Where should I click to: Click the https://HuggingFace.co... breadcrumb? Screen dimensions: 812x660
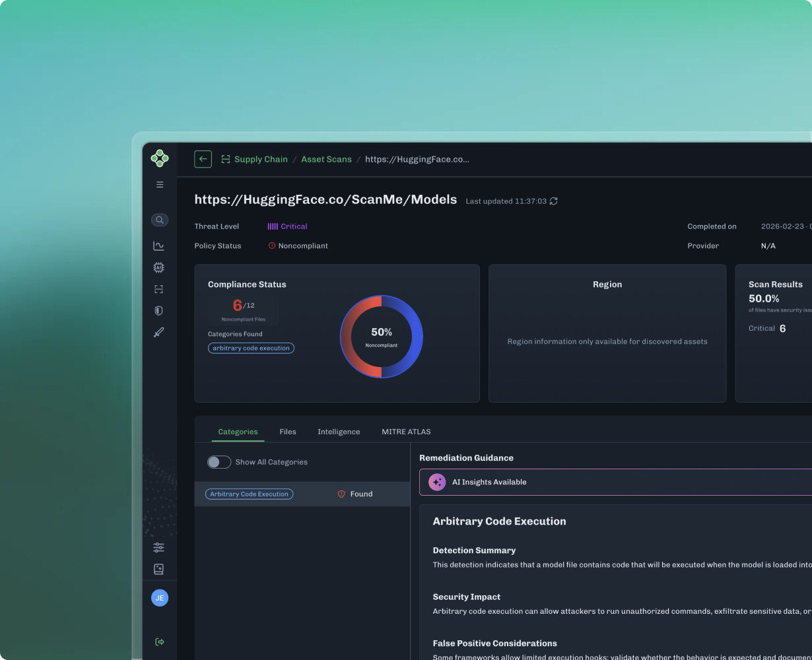pos(417,159)
